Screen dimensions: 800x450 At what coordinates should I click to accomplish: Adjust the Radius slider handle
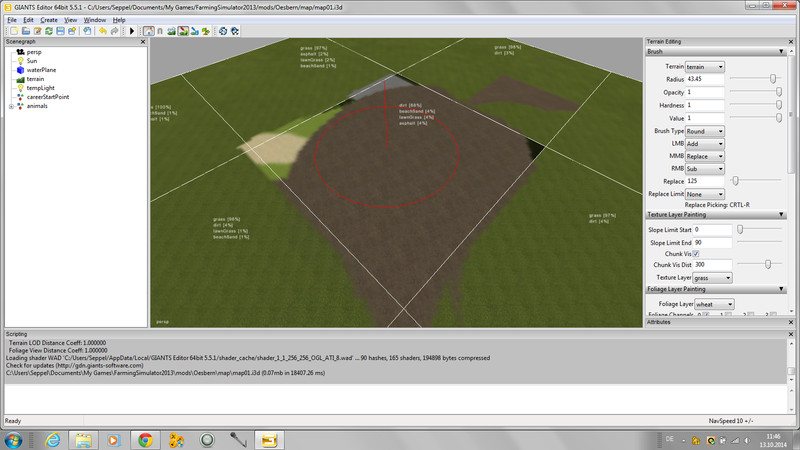tap(772, 79)
